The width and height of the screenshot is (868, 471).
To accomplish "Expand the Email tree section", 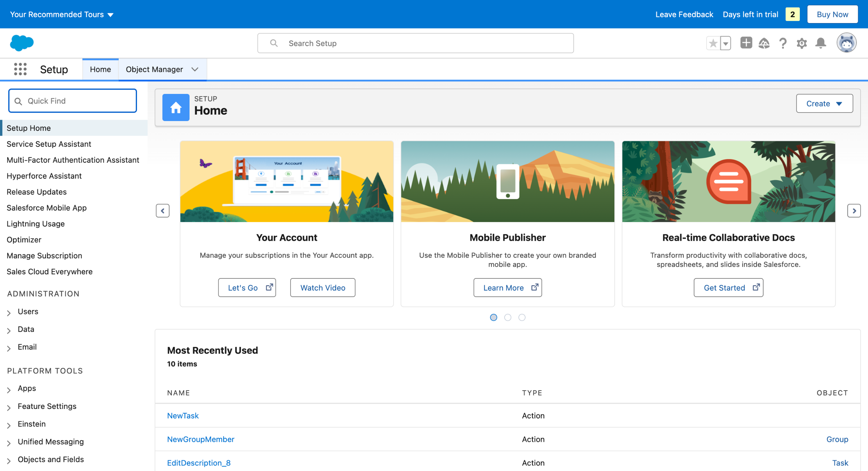I will point(9,348).
